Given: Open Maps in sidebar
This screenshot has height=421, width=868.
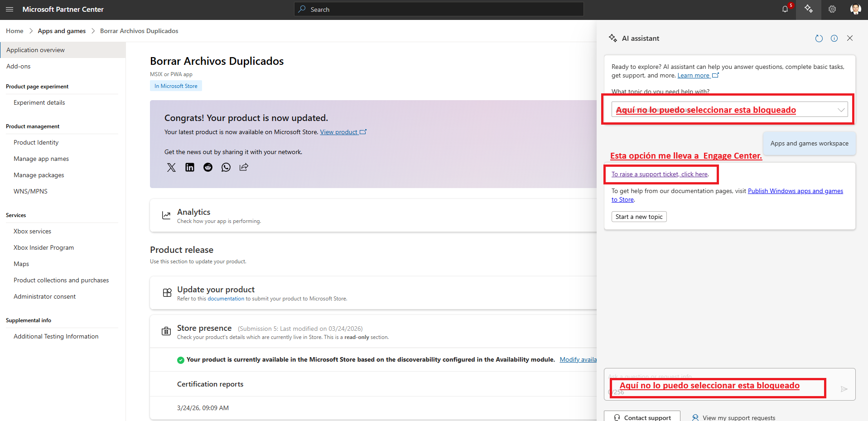Looking at the screenshot, I should pyautogui.click(x=21, y=264).
